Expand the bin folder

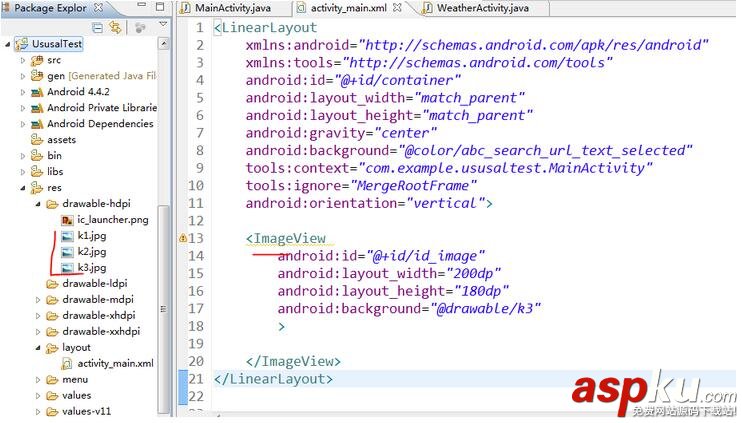coord(23,156)
